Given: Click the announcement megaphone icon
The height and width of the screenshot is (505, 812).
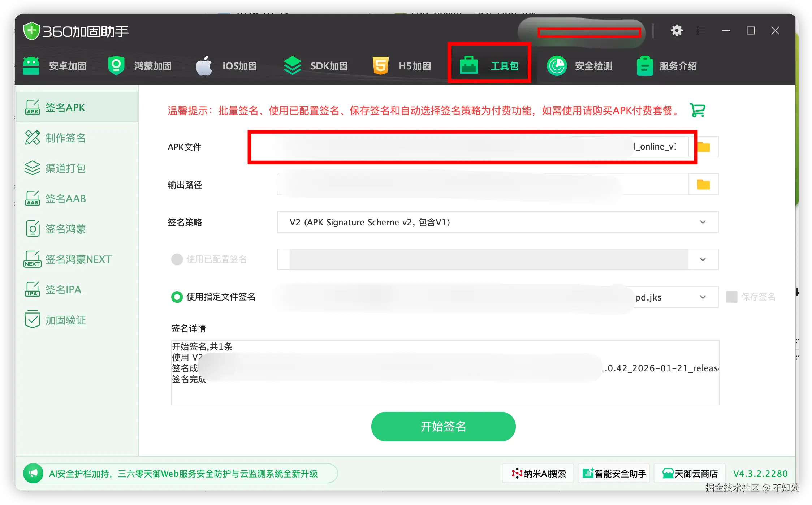Looking at the screenshot, I should 33,473.
